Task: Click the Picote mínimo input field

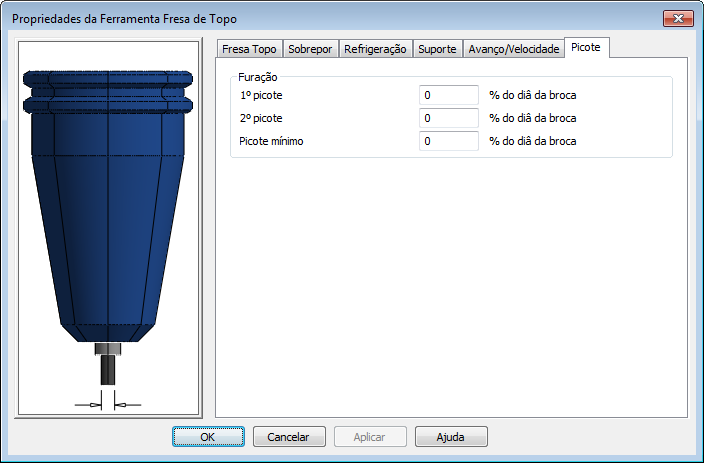Action: tap(449, 141)
